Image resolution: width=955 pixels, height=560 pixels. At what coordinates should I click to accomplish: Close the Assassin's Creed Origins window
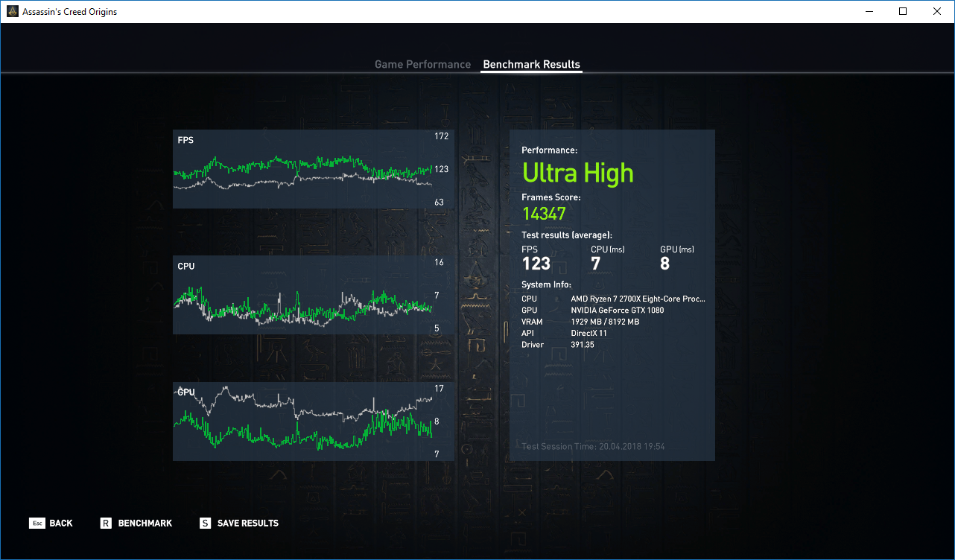pos(937,11)
